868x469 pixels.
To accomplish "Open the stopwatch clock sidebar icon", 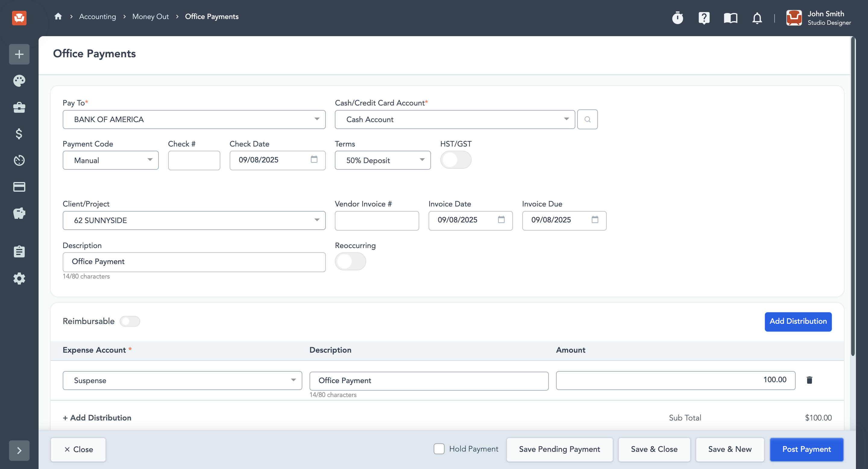I will coord(19,160).
